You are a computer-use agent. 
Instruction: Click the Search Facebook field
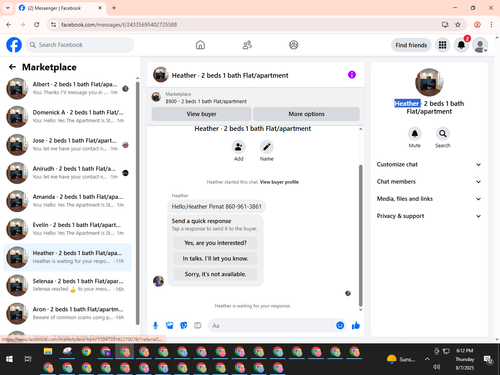80,45
